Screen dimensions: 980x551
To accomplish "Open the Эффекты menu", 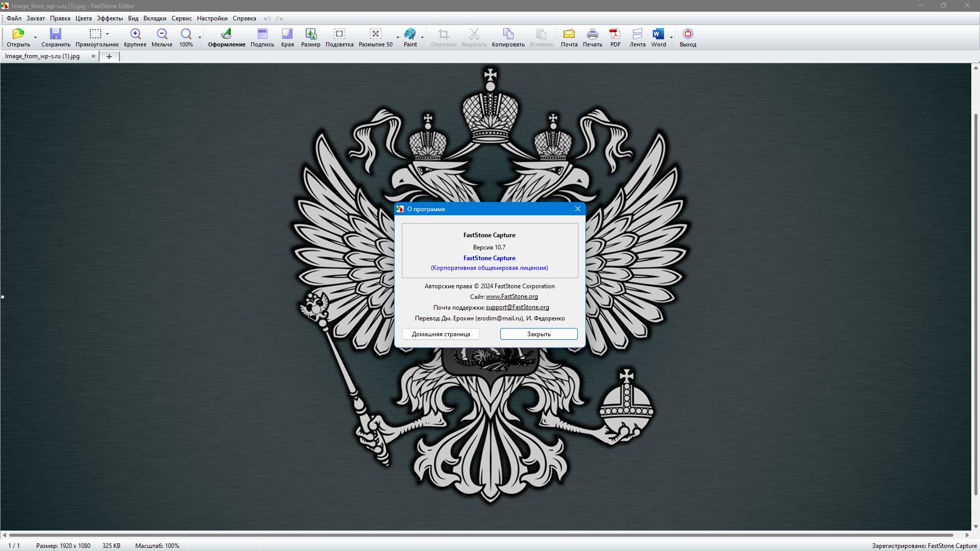I will [110, 18].
